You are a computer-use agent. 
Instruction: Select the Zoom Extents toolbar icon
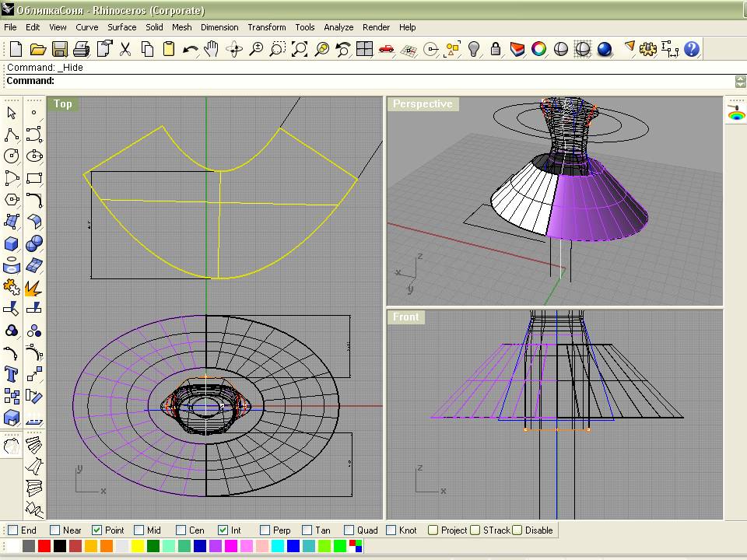(x=300, y=49)
